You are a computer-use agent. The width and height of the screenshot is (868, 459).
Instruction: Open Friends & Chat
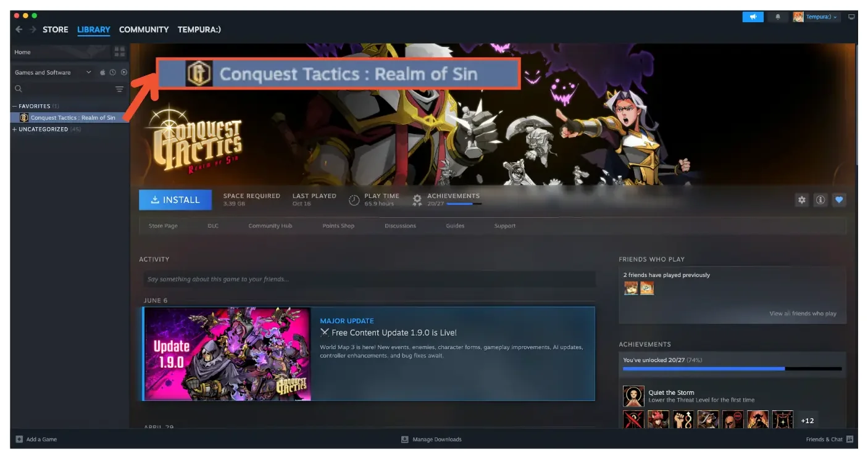(x=829, y=439)
